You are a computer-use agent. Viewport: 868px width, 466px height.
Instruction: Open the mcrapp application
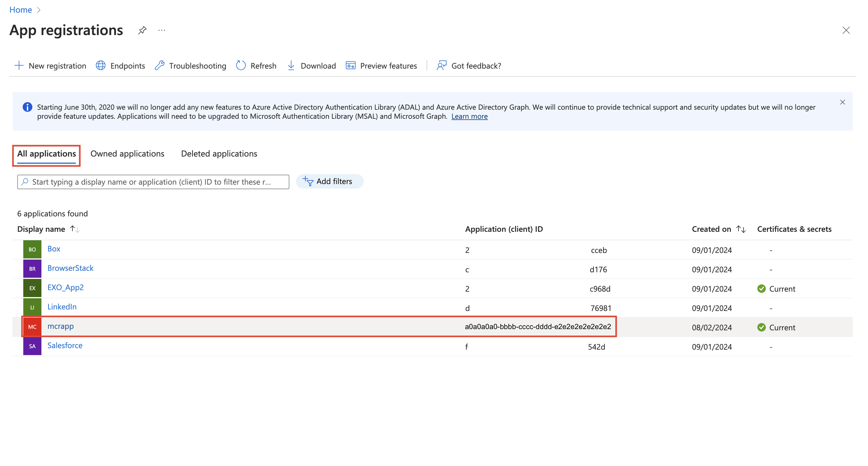coord(61,326)
